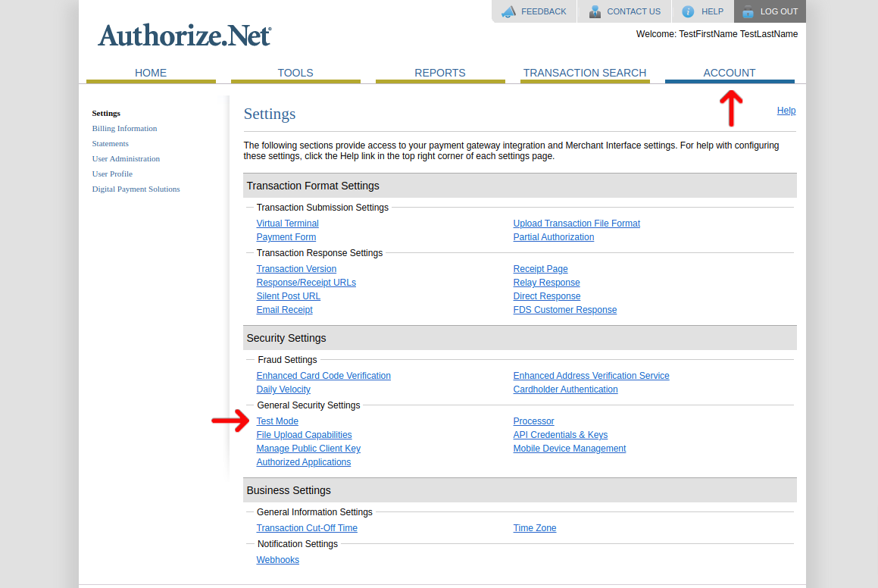878x588 pixels.
Task: Click the Transaction Version link
Action: pos(296,269)
